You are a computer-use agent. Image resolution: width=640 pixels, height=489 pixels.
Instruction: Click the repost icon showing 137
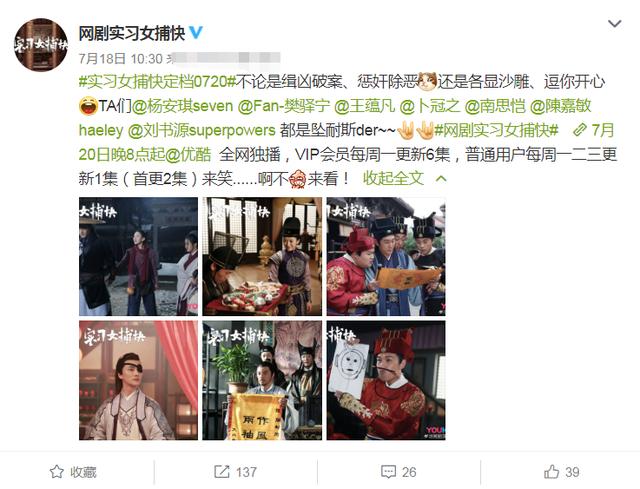coord(222,472)
